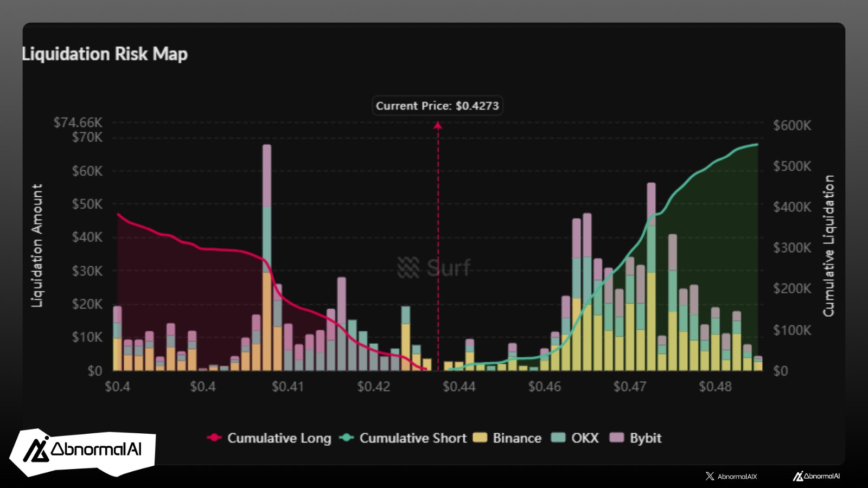The image size is (868, 488).
Task: Click the $0.44 x-axis label
Action: click(x=459, y=387)
